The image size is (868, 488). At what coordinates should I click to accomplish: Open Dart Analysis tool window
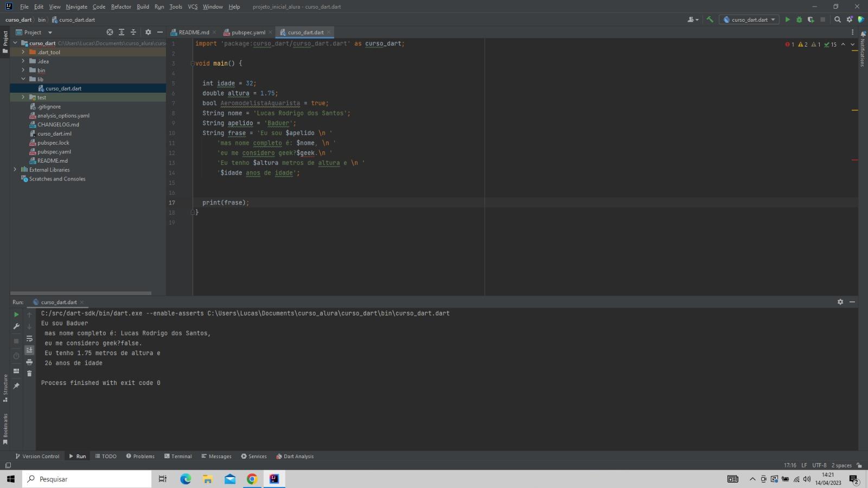[x=295, y=456]
